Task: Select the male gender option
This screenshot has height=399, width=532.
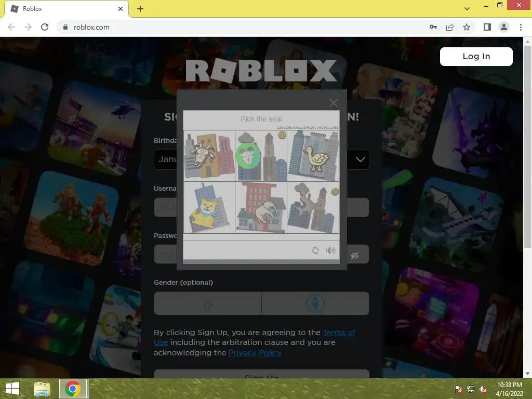Action: 315,303
